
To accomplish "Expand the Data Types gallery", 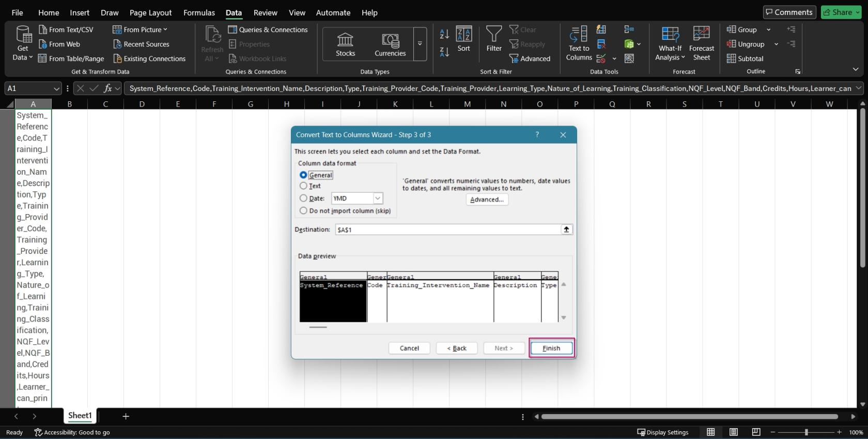I will 420,44.
